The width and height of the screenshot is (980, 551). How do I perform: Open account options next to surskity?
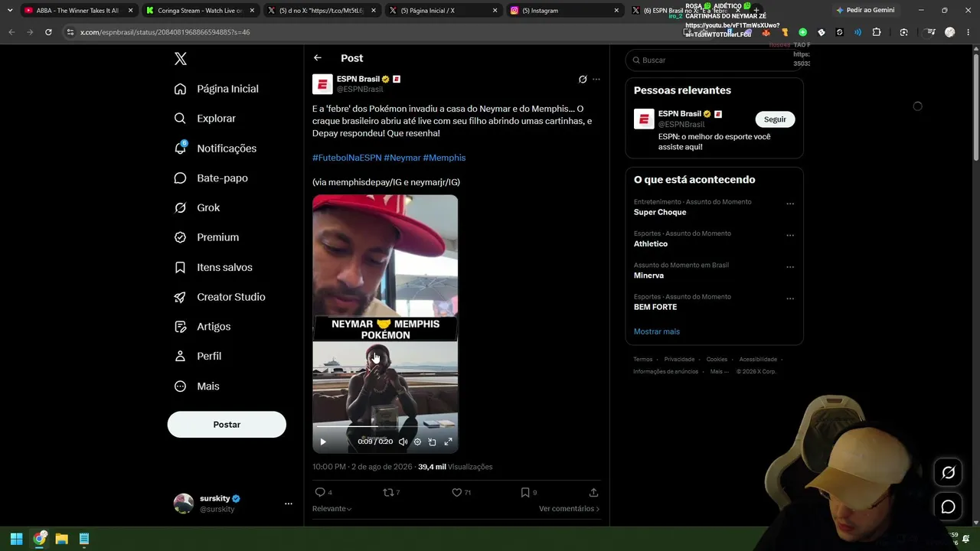coord(289,504)
